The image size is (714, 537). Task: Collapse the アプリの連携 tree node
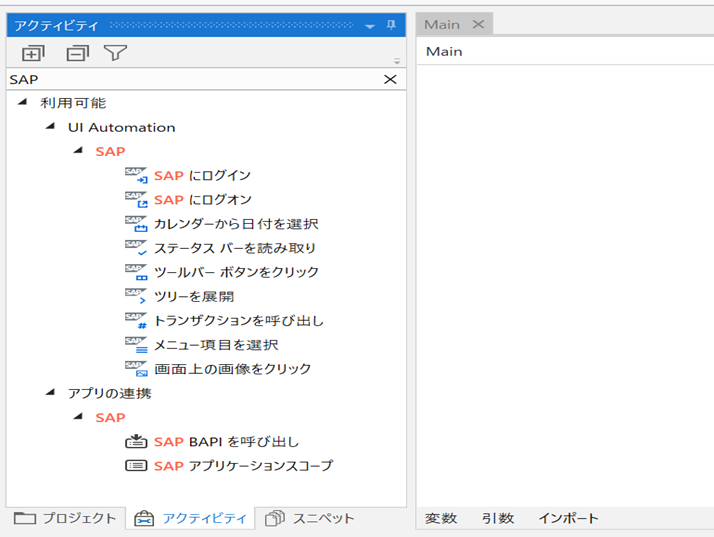50,392
